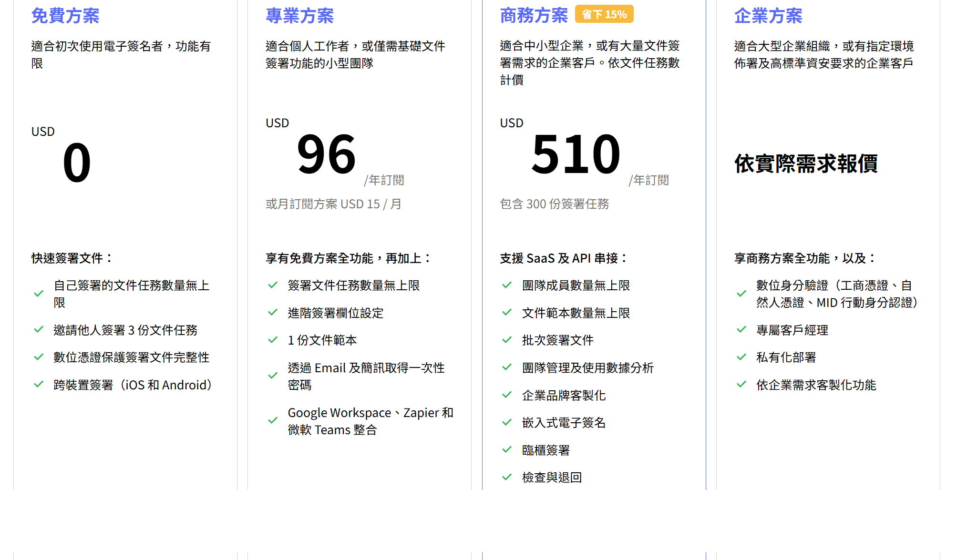This screenshot has height=560, width=957.
Task: Click the checkmark beside 團隊成員數量無上限
Action: point(507,285)
